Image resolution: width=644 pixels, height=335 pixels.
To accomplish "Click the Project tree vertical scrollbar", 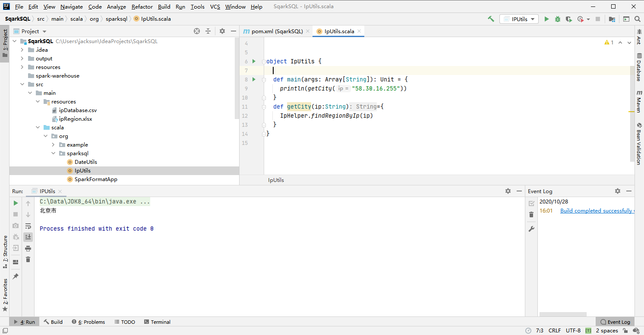I will [x=237, y=78].
